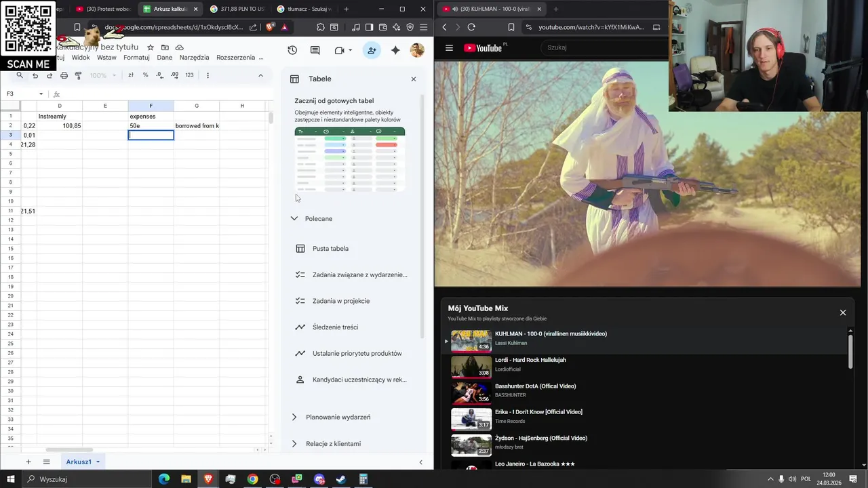
Task: Open version history clock icon
Action: pos(292,50)
